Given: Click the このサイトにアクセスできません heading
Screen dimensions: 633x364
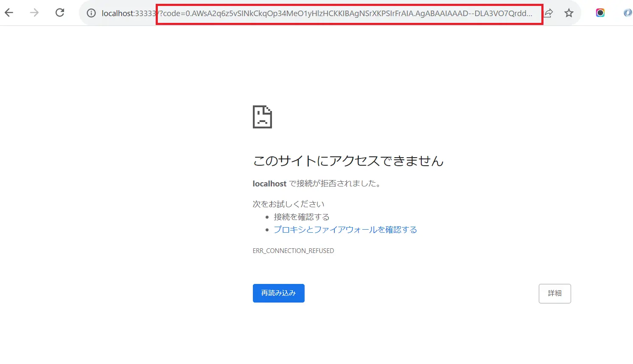Looking at the screenshot, I should (348, 161).
